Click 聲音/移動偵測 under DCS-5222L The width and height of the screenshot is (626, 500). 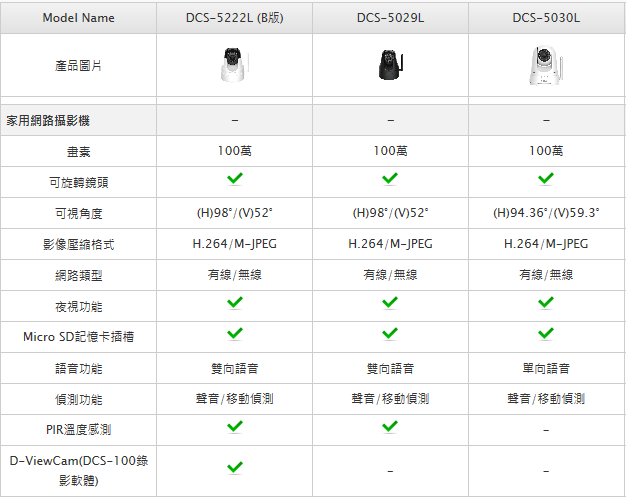point(235,399)
